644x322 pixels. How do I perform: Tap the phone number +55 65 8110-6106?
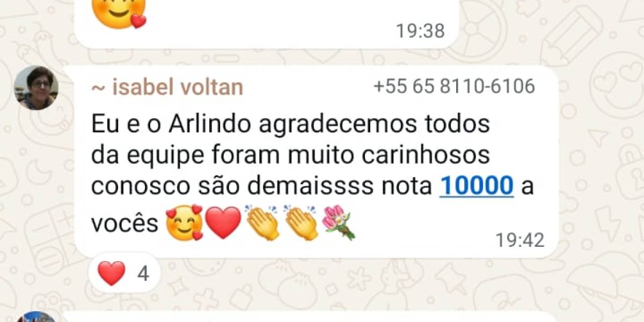pyautogui.click(x=454, y=86)
